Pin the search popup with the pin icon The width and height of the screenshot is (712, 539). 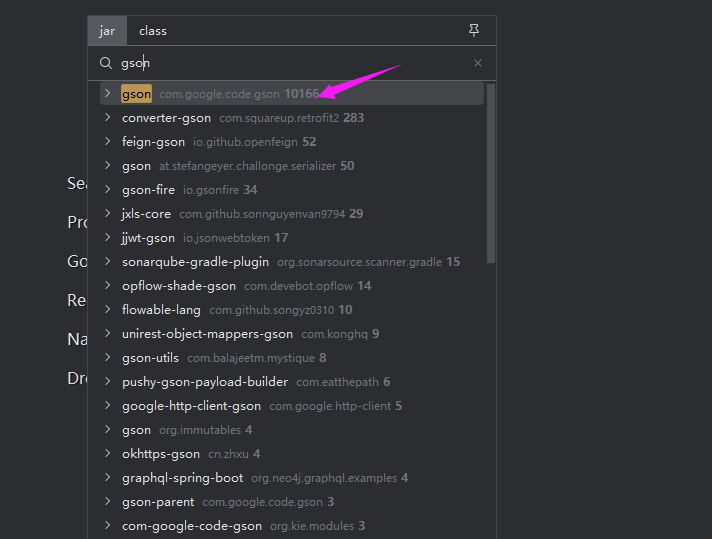pyautogui.click(x=474, y=30)
